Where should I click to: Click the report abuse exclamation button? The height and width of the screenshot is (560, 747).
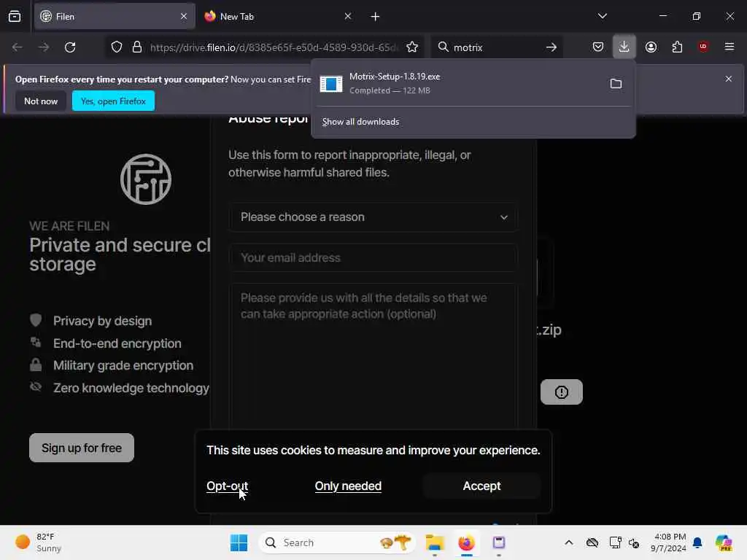point(562,392)
